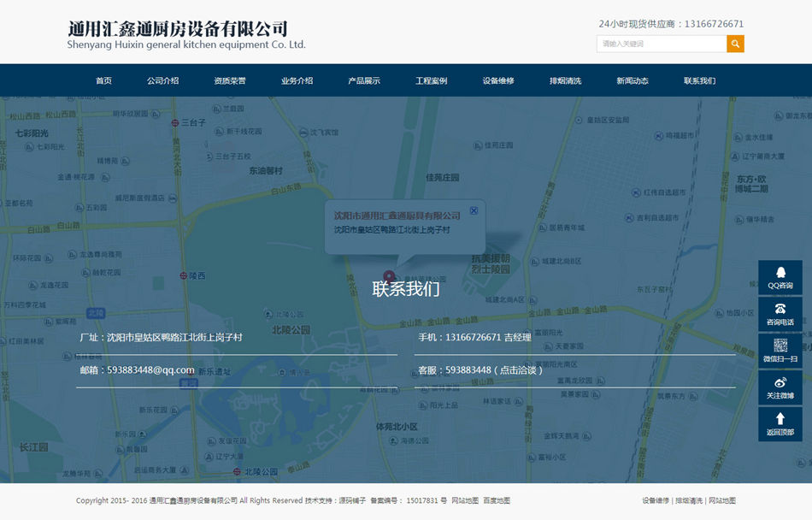Open 资质荣誉 navigation item
This screenshot has height=520, width=812.
230,80
